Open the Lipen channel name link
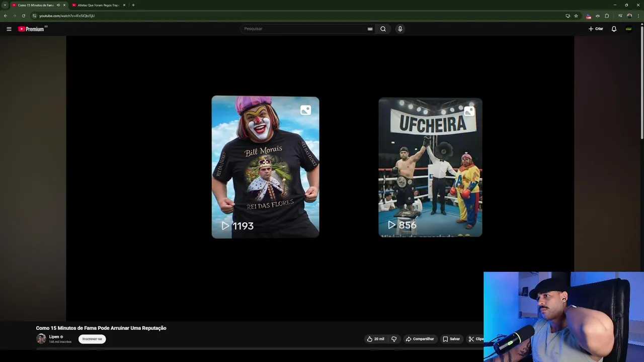This screenshot has width=644, height=362. 54,337
